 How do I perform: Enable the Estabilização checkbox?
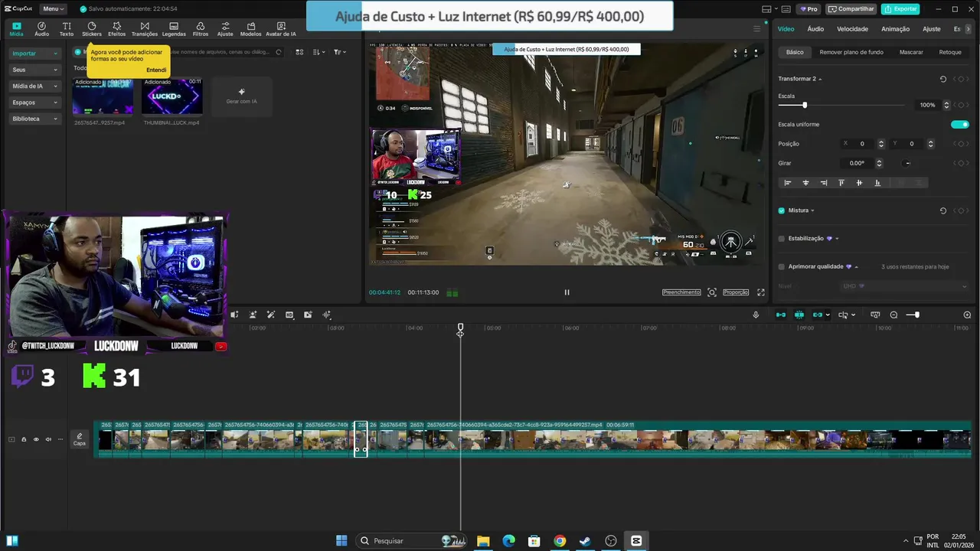pyautogui.click(x=782, y=239)
